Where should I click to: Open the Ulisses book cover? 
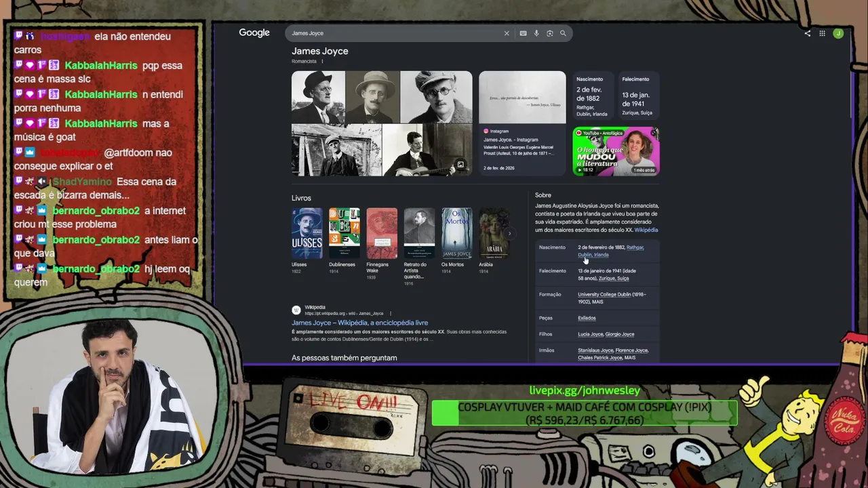[307, 233]
